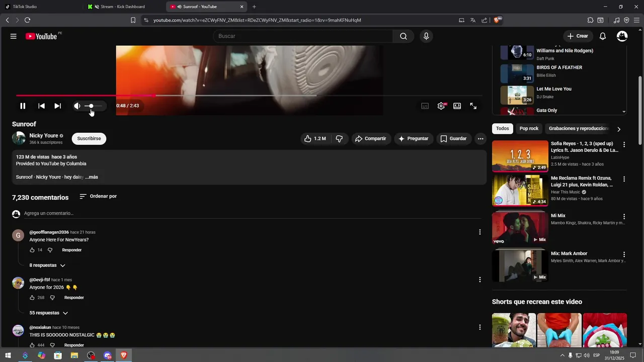Open options for Me Reclama Remix video

pyautogui.click(x=624, y=179)
